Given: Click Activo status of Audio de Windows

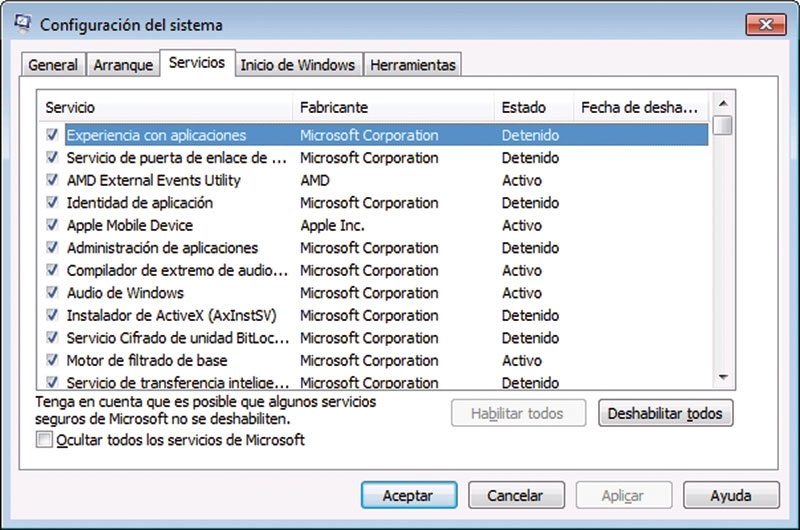Looking at the screenshot, I should point(521,293).
